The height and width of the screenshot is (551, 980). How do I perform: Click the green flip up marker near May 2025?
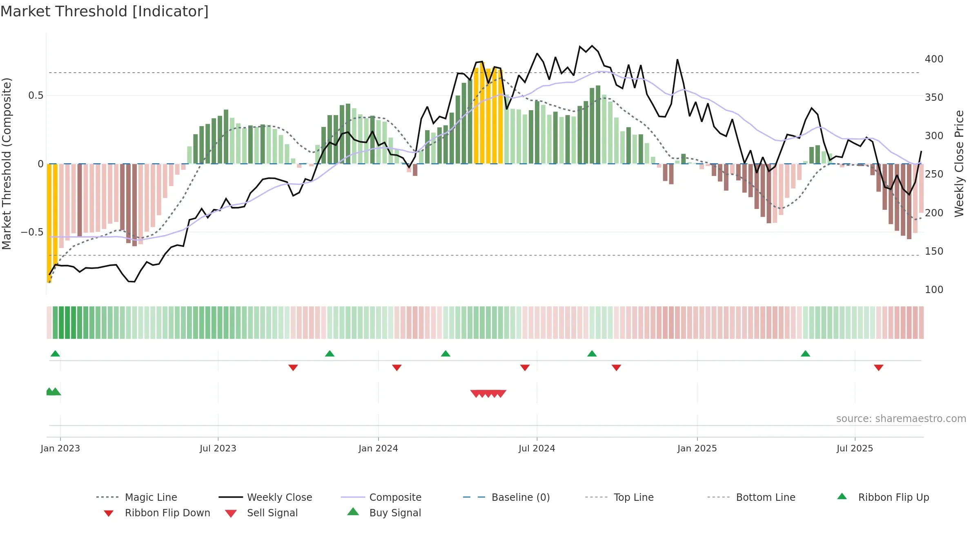(x=806, y=353)
